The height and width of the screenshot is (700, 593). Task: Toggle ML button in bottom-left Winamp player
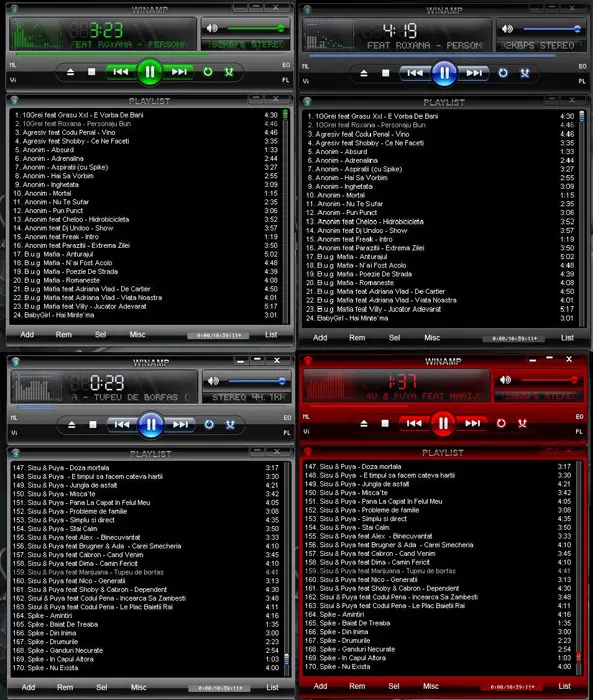(14, 418)
